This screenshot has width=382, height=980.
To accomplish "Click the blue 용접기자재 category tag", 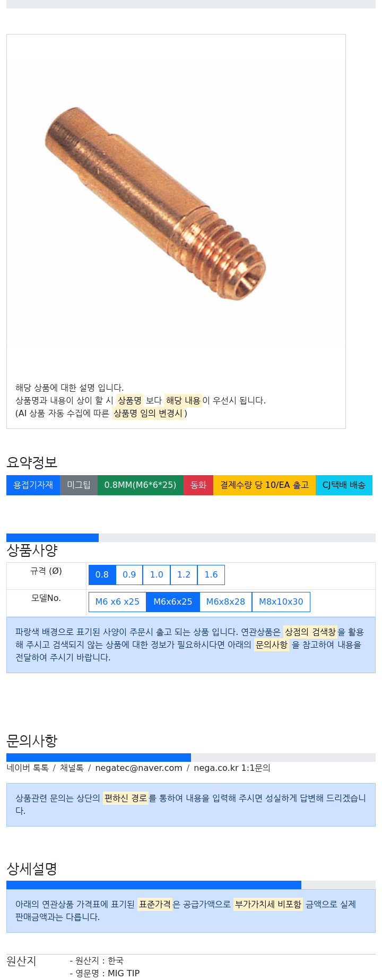I will 33,485.
